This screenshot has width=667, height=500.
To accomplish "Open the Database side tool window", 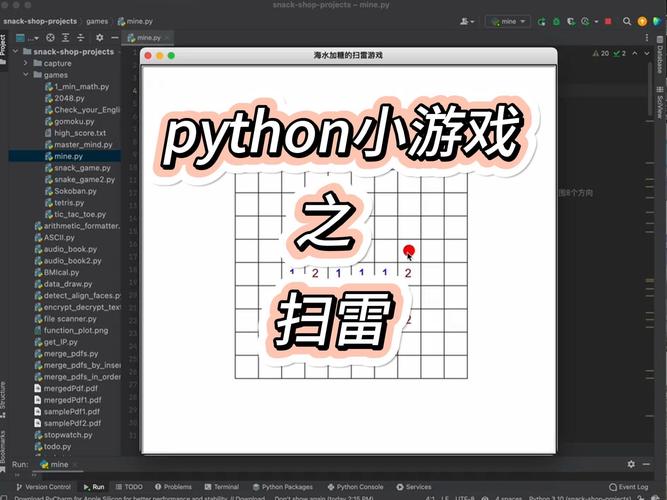I will [660, 55].
